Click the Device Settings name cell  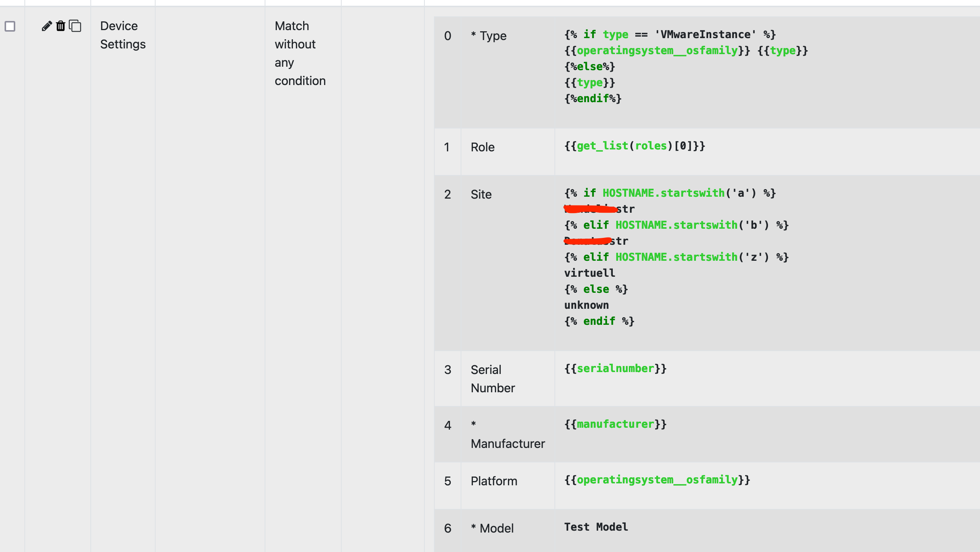(122, 35)
